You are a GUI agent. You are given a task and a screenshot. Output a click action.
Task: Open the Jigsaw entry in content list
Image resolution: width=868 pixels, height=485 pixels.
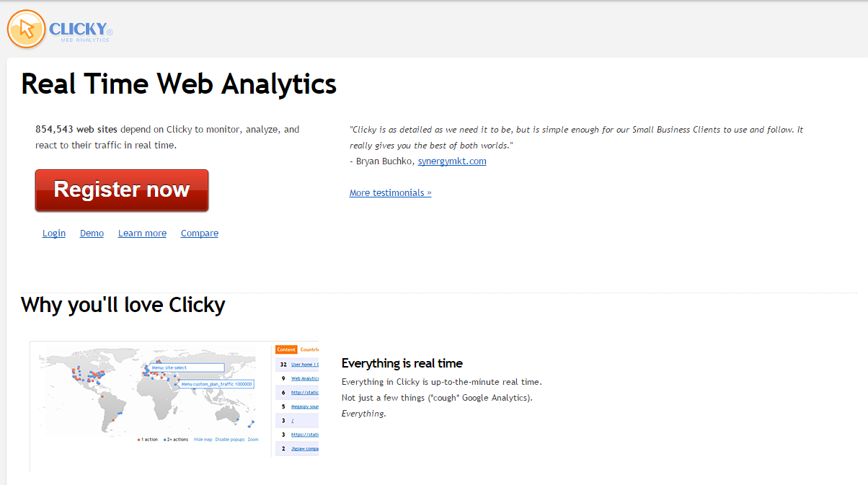(x=304, y=448)
